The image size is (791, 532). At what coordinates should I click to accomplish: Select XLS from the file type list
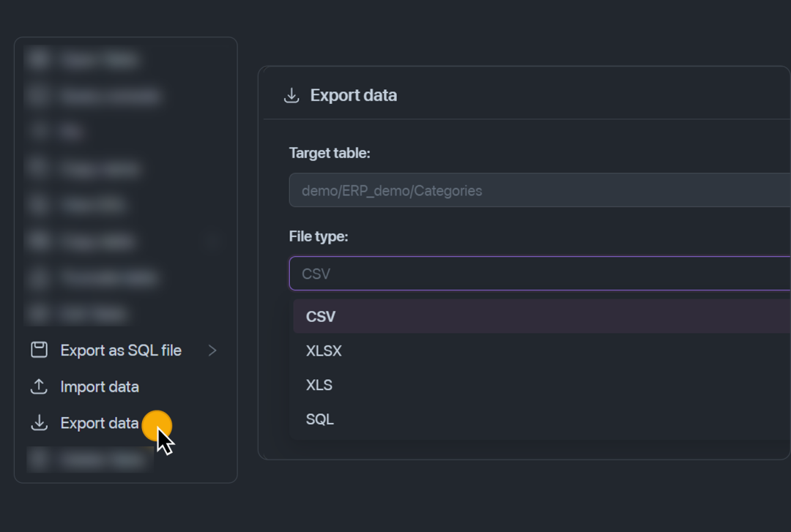pos(319,386)
